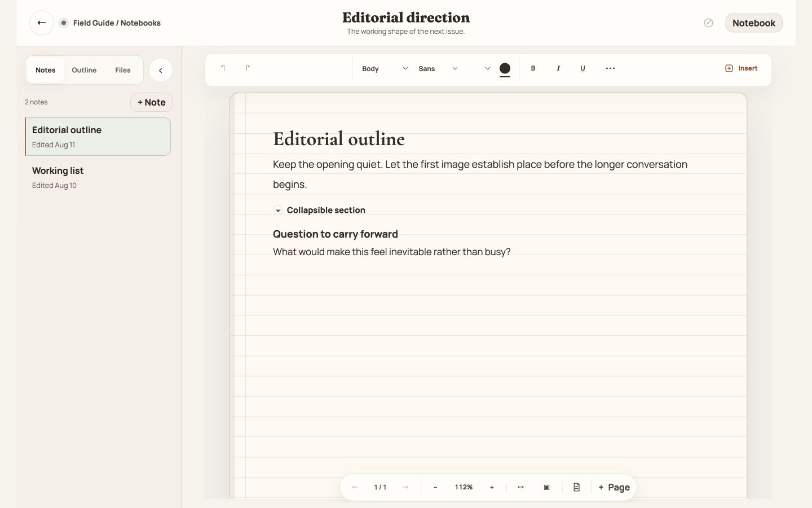Zoom in with the plus button

click(492, 487)
